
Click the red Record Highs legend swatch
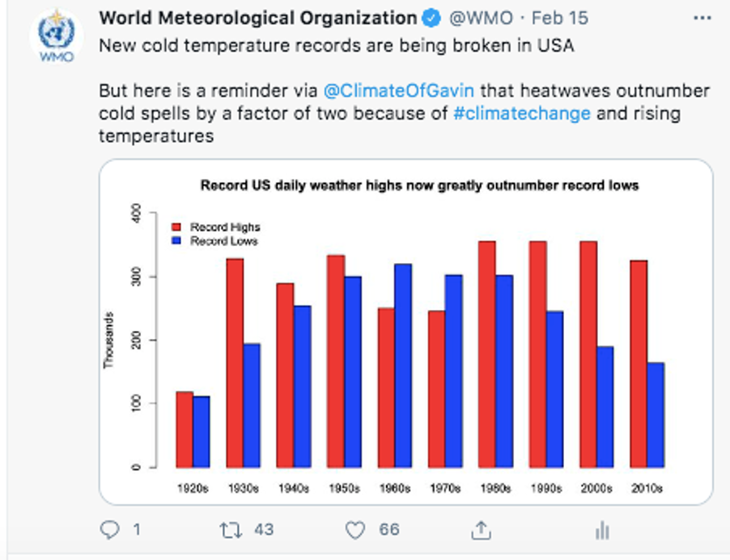[176, 227]
